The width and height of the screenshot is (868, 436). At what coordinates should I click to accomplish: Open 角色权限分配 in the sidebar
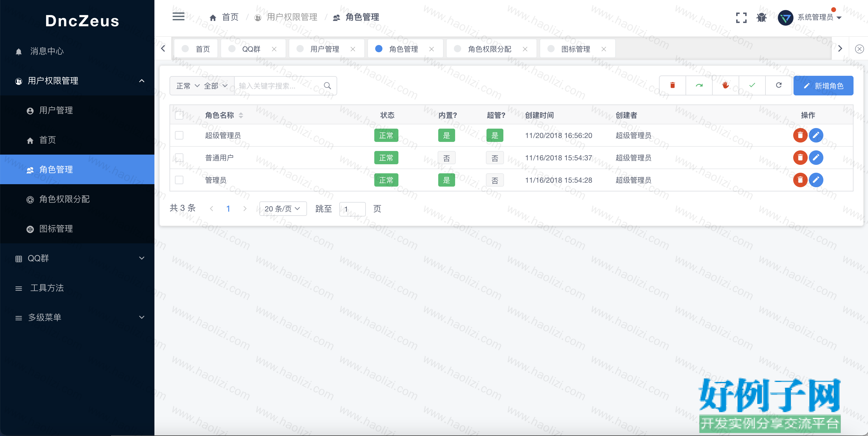point(77,199)
